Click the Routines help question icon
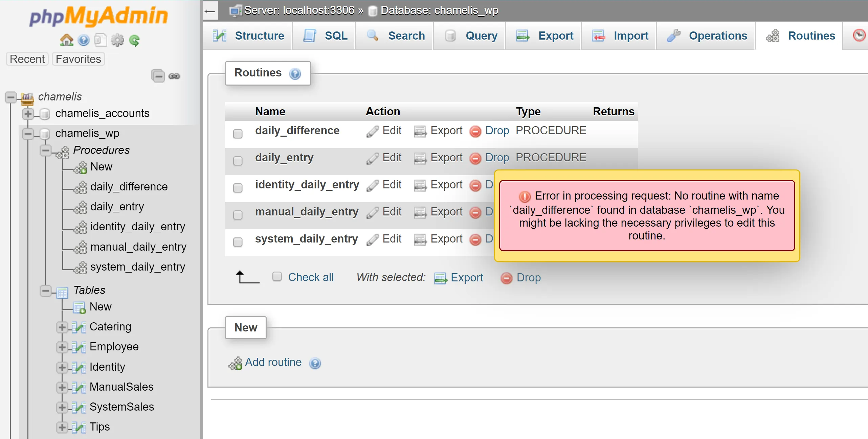 [295, 73]
